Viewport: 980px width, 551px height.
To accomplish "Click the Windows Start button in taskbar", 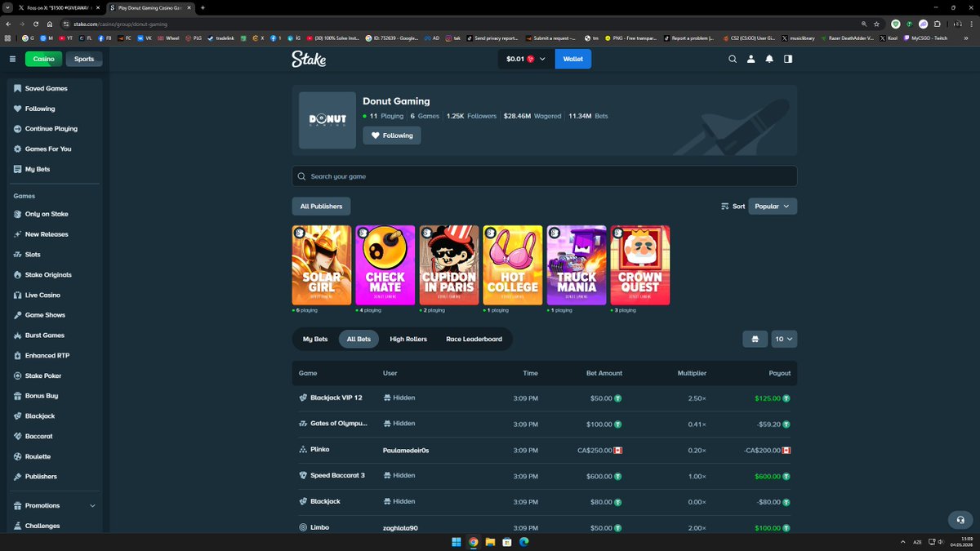I will [x=456, y=542].
